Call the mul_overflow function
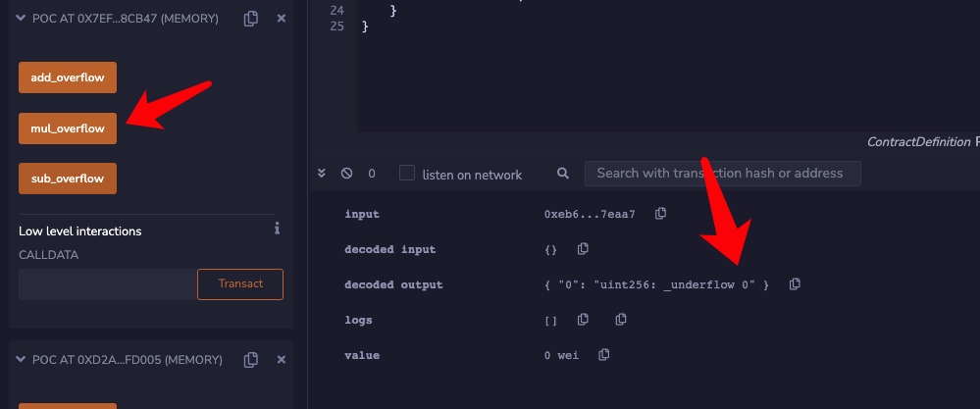This screenshot has height=409, width=980. click(68, 128)
